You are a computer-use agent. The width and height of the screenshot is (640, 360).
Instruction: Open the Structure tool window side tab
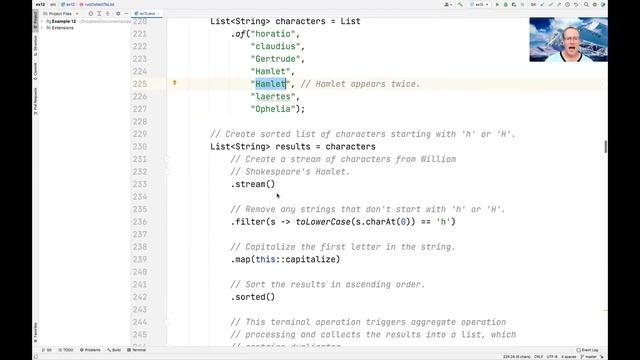(x=36, y=46)
